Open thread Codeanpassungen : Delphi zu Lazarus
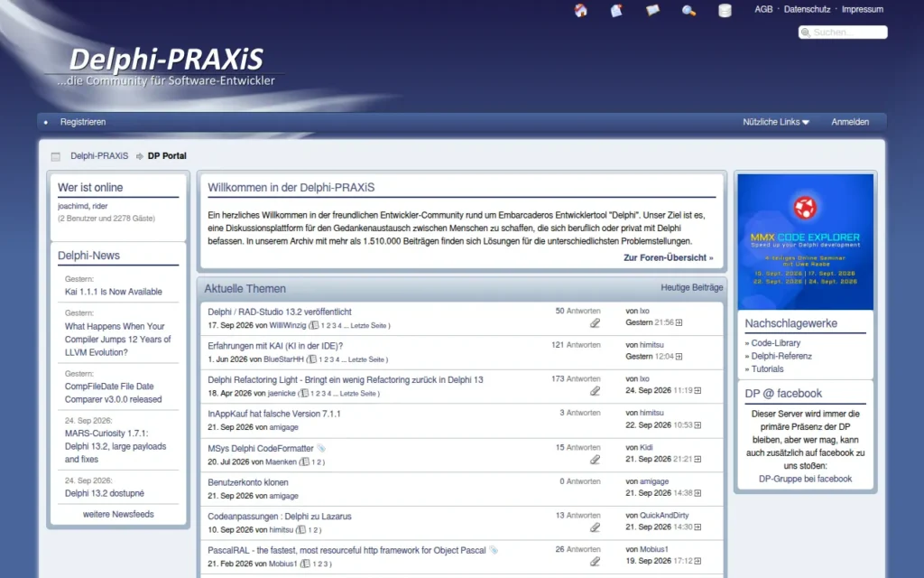This screenshot has width=924, height=578. [x=280, y=517]
